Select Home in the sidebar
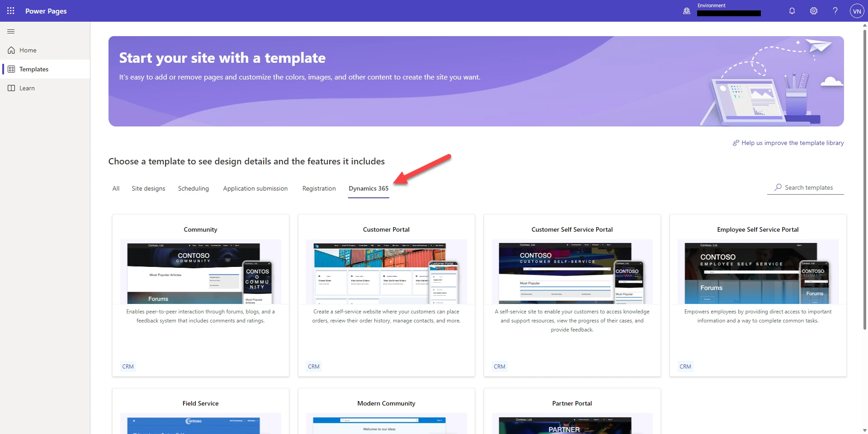The height and width of the screenshot is (434, 868). [x=28, y=50]
